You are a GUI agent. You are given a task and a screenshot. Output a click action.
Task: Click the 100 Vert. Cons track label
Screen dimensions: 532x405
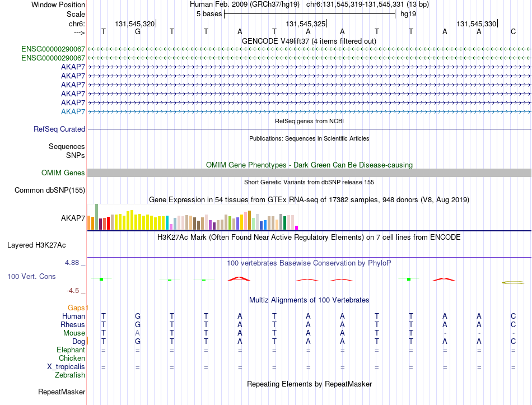31,276
